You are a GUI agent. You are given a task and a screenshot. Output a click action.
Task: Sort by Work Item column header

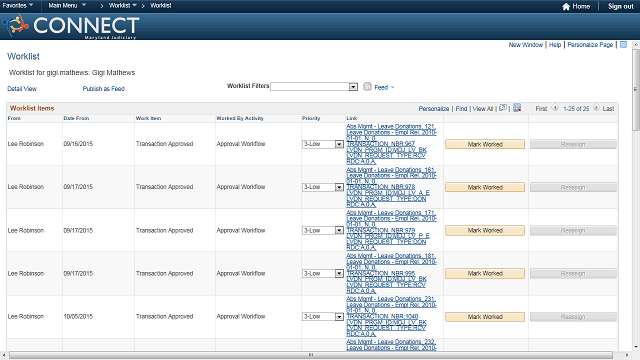coord(149,118)
